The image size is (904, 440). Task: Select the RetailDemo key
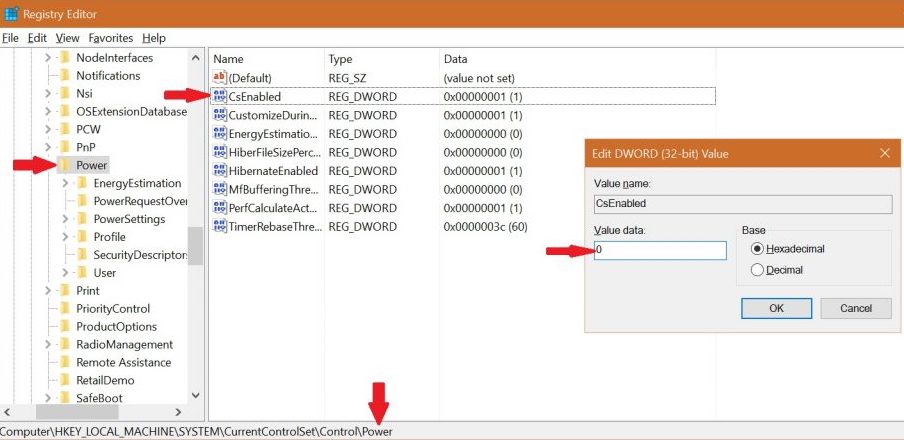pyautogui.click(x=105, y=380)
